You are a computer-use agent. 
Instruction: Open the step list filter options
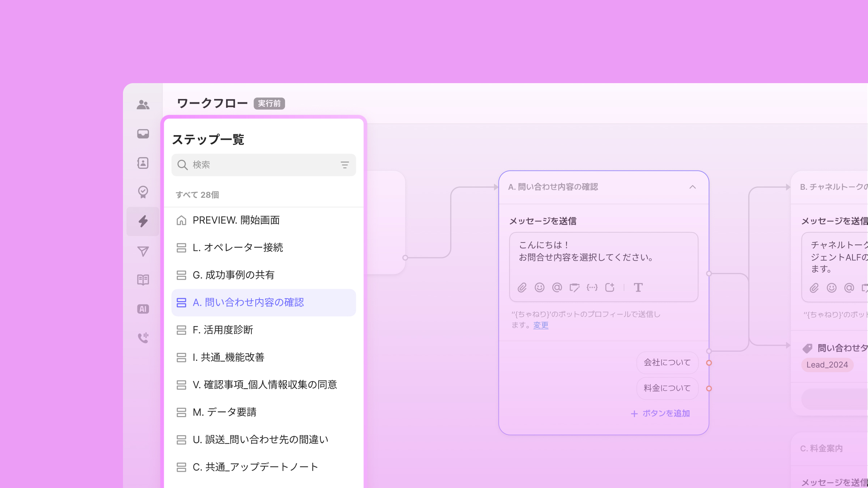(x=344, y=165)
